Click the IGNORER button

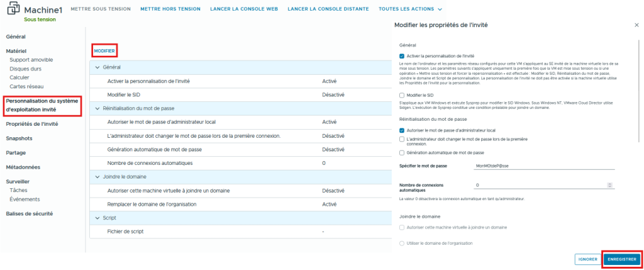click(587, 259)
